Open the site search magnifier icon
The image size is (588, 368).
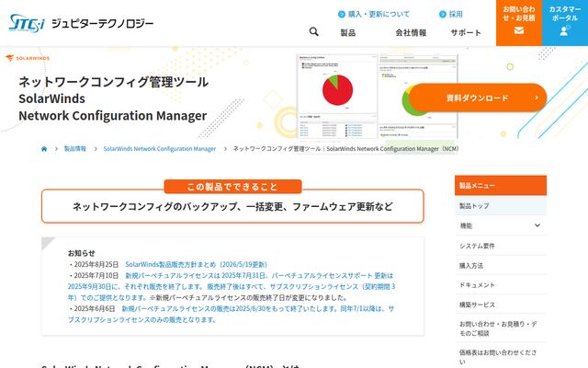click(314, 32)
